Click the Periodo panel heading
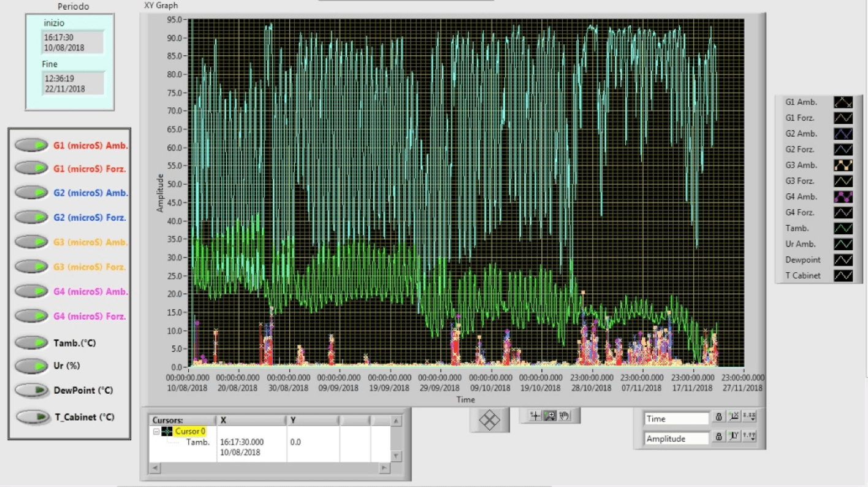This screenshot has height=487, width=868. coord(73,7)
